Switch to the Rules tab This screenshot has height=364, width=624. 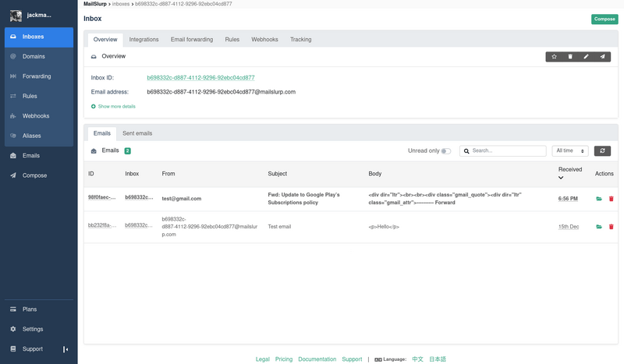point(232,40)
